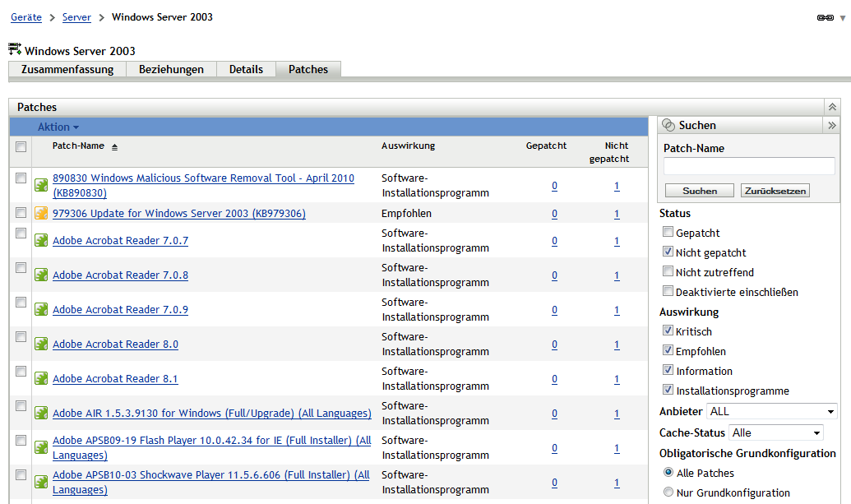Select the Nur Grundkonfiguration radio button
Screen dimensions: 851x504
[668, 492]
